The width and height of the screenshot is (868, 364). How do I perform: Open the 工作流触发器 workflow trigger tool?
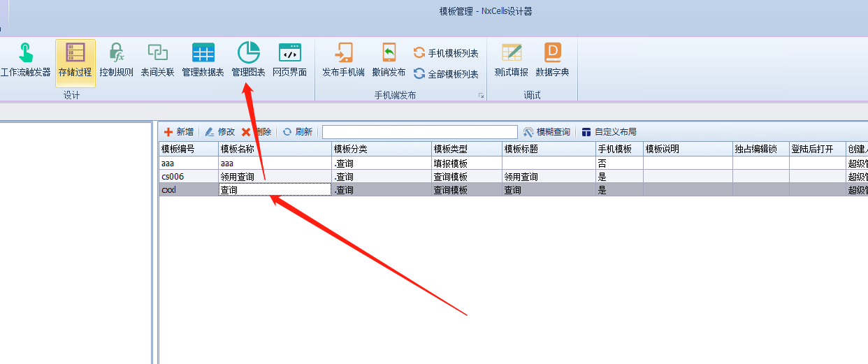(25, 60)
